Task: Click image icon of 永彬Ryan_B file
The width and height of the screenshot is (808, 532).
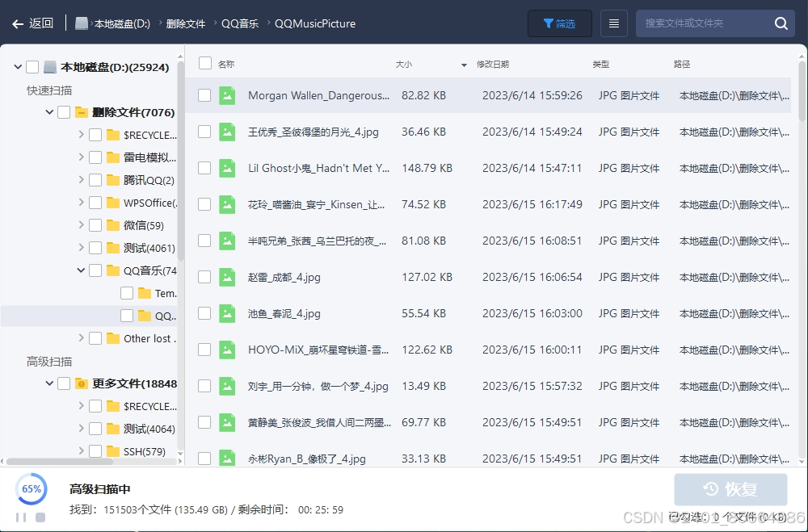Action: pos(227,458)
